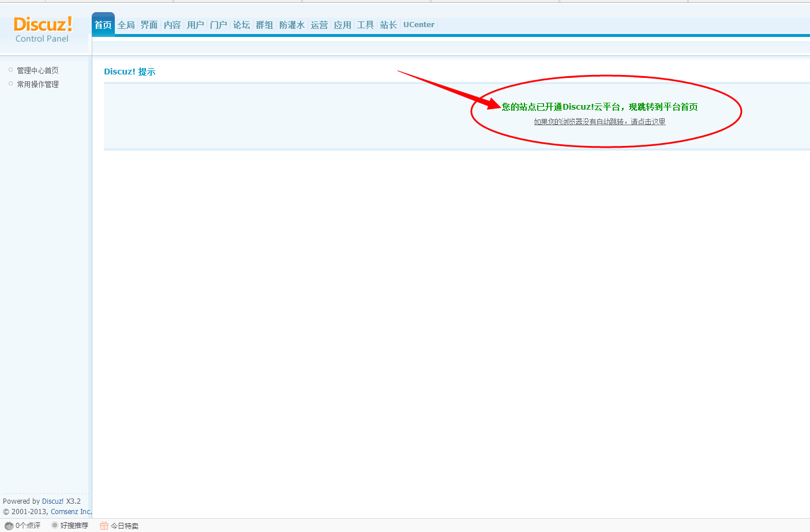The image size is (810, 532).
Task: Select the 工具 menu
Action: [x=366, y=25]
